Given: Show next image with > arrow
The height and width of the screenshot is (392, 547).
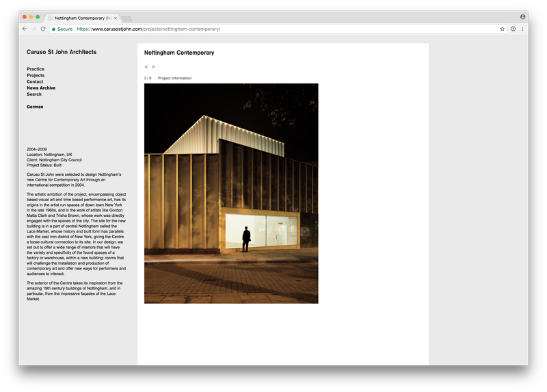Looking at the screenshot, I should point(153,66).
